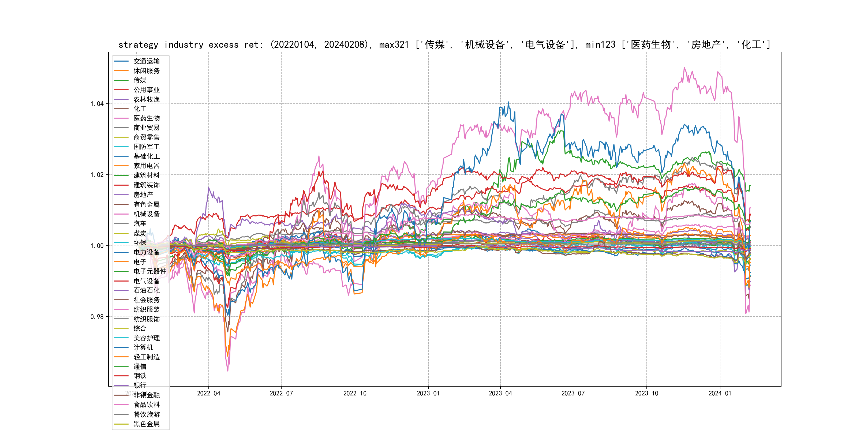Click the chart title text

pos(444,44)
